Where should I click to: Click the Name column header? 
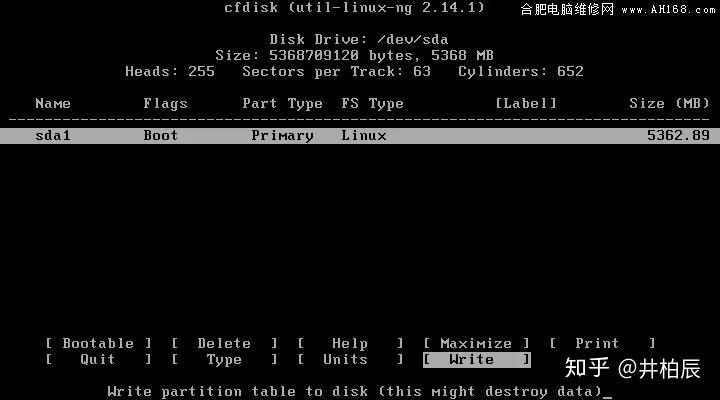[53, 103]
